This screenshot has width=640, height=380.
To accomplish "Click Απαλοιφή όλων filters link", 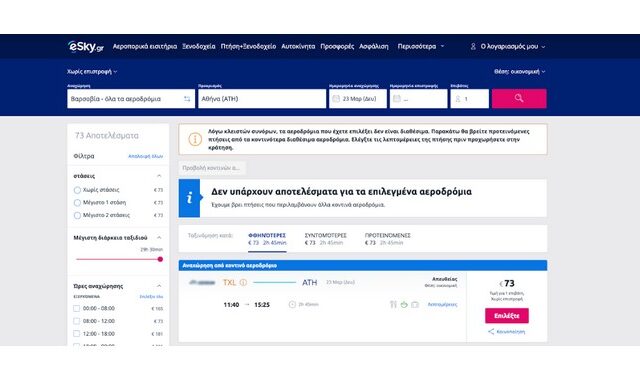I will pos(145,156).
